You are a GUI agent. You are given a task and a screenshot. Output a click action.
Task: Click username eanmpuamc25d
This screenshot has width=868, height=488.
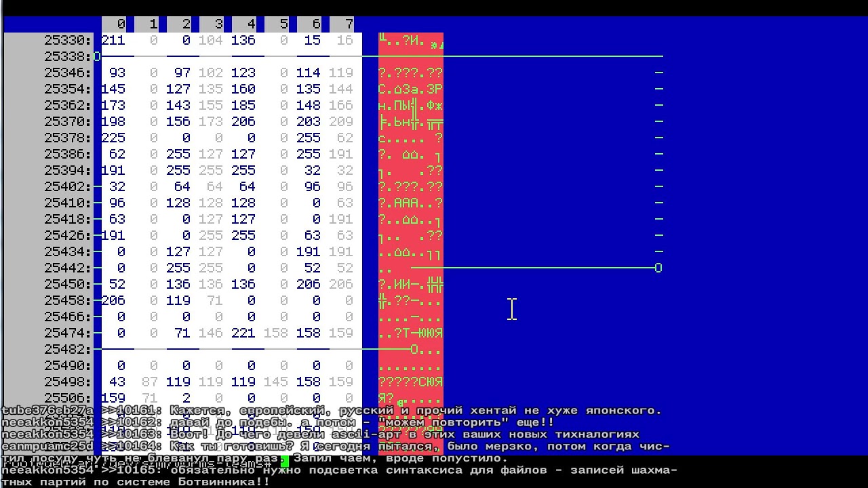pyautogui.click(x=47, y=447)
